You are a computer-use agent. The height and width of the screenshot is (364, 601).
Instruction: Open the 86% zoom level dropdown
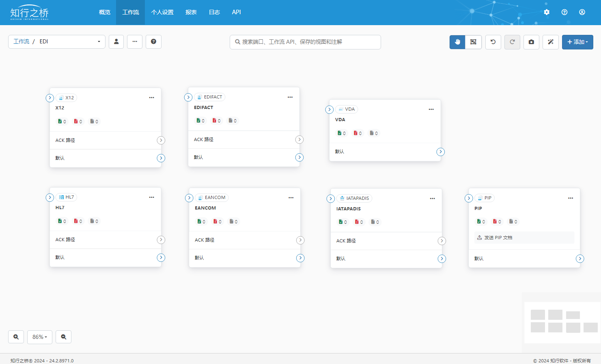point(40,337)
